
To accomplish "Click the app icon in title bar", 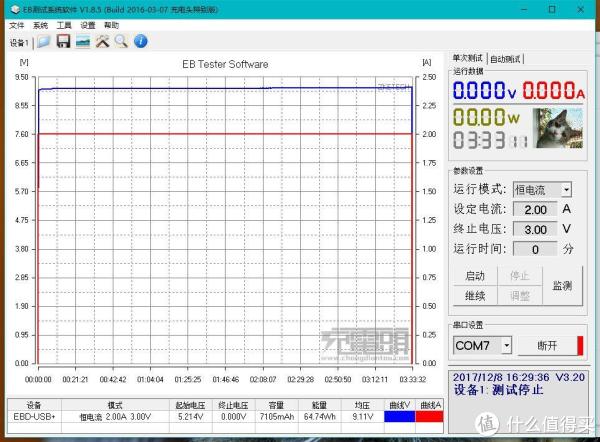I will [x=15, y=9].
